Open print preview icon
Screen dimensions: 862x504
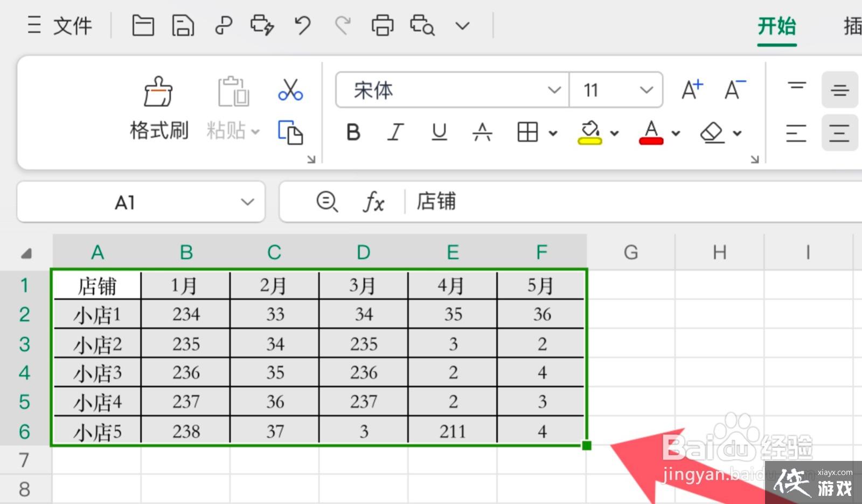422,25
